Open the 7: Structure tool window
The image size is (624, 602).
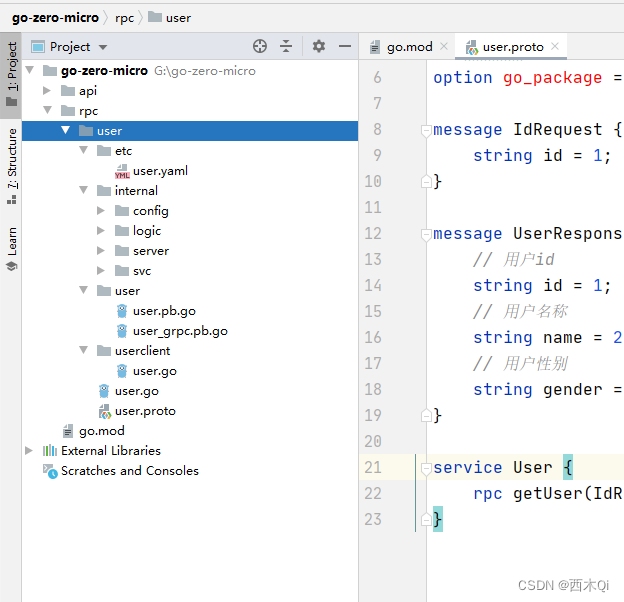point(12,166)
